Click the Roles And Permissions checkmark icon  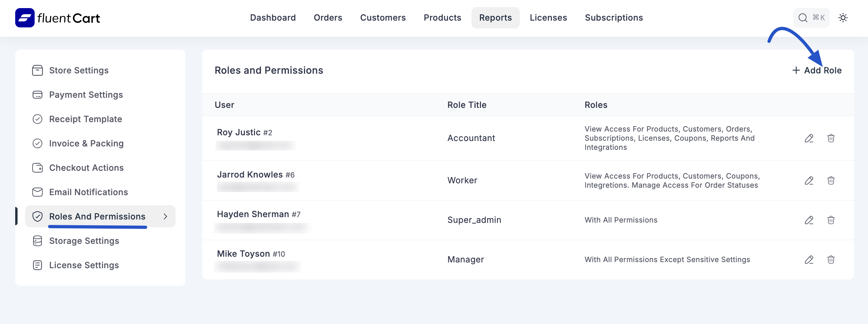point(37,216)
